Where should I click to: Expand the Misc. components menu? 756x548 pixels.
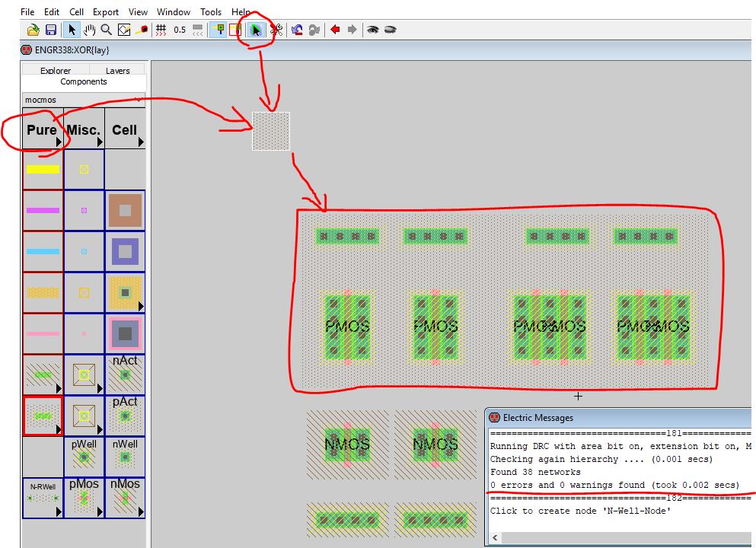coord(84,129)
